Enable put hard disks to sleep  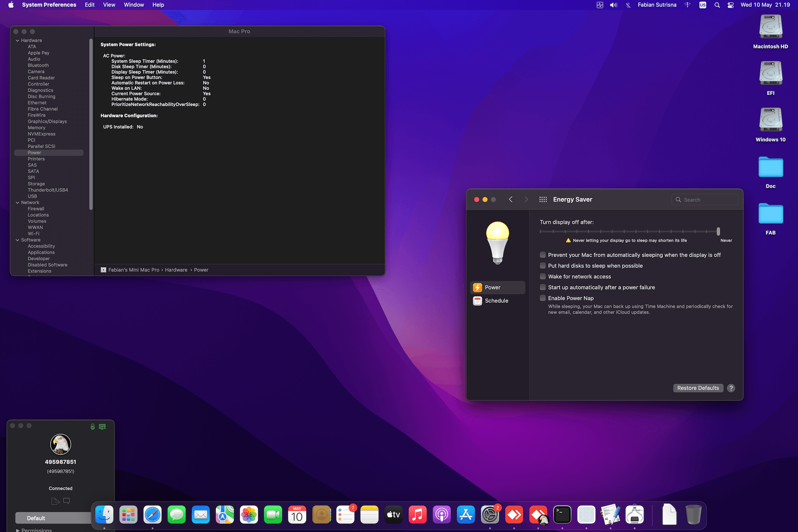(x=543, y=266)
